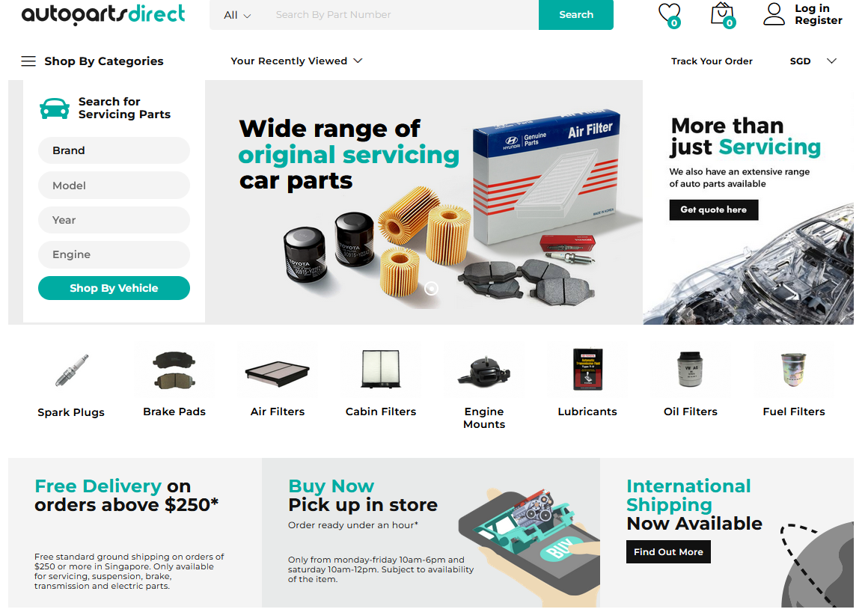
Task: Open the shopping bag cart icon
Action: [723, 14]
